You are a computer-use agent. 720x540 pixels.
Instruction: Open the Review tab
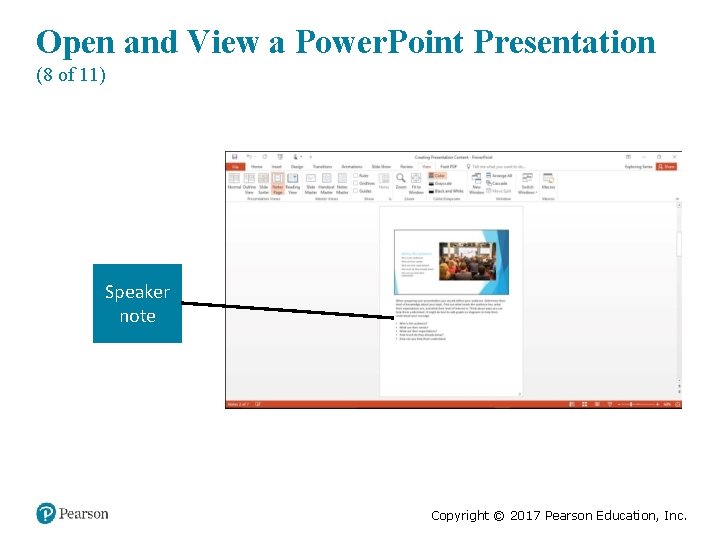point(406,167)
